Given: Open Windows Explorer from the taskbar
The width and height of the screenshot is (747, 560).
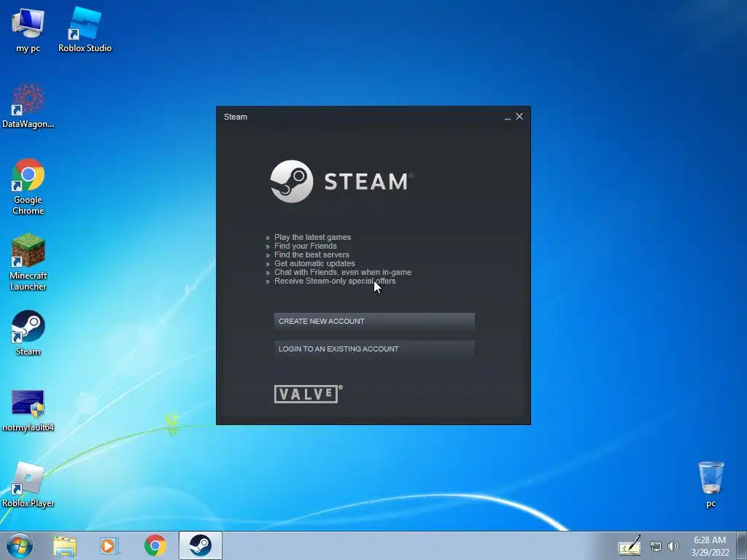Looking at the screenshot, I should coord(65,545).
